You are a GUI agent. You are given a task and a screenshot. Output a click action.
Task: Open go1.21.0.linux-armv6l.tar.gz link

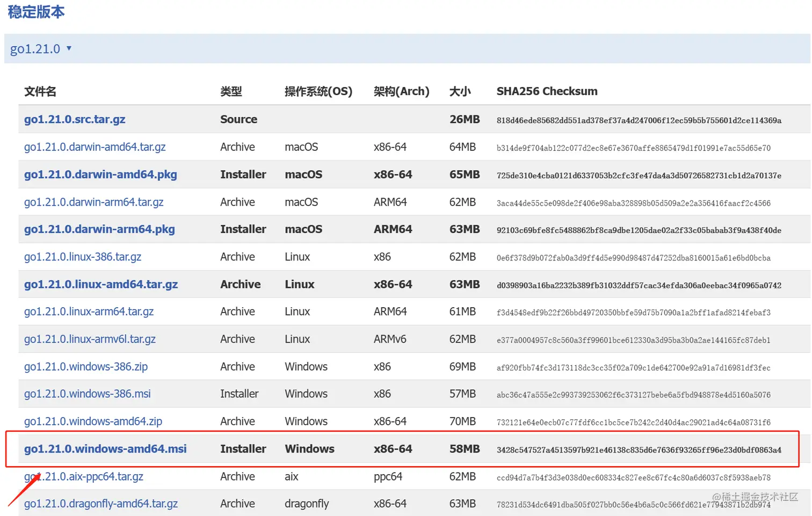tap(90, 339)
